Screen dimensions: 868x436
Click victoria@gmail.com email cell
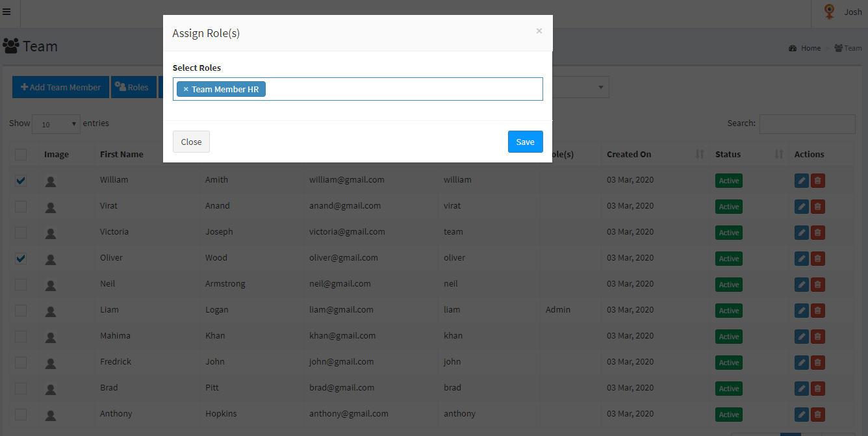[x=347, y=231]
